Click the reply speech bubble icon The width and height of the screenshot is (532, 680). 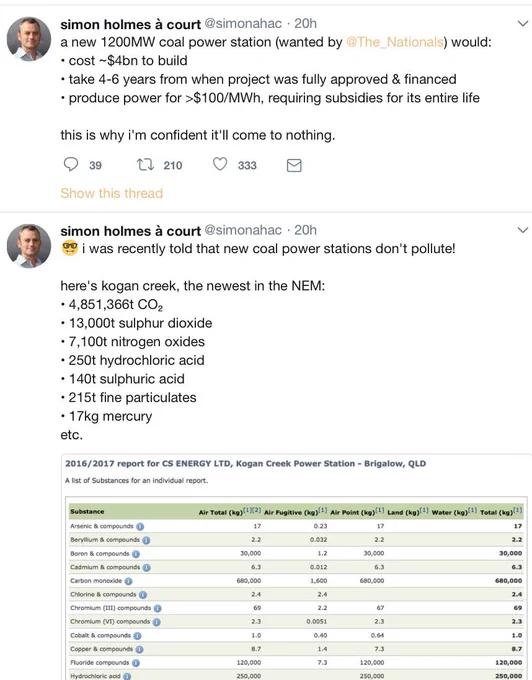click(71, 165)
